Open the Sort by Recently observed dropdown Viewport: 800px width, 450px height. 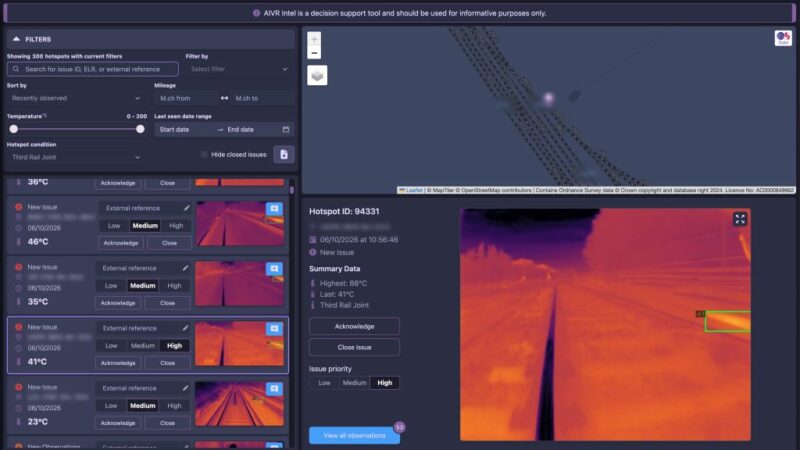coord(76,98)
